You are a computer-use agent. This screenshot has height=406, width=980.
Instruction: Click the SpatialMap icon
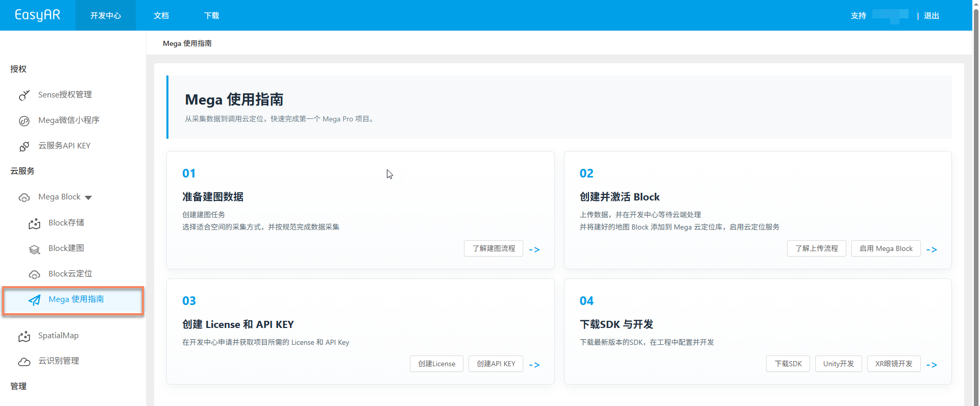[x=24, y=336]
